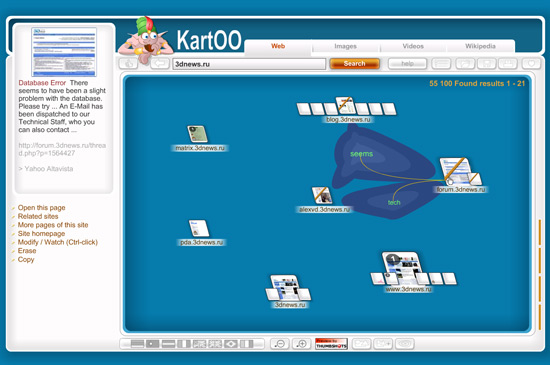Switch to the Images tab

345,46
